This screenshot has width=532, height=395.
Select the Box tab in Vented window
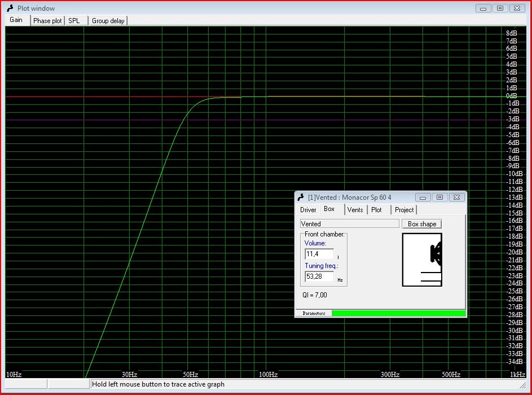tap(329, 209)
